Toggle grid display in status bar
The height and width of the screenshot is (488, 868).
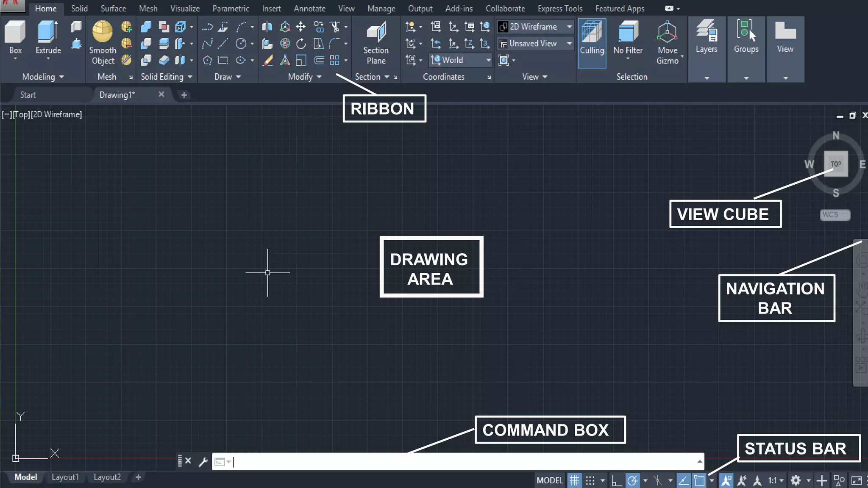click(574, 480)
